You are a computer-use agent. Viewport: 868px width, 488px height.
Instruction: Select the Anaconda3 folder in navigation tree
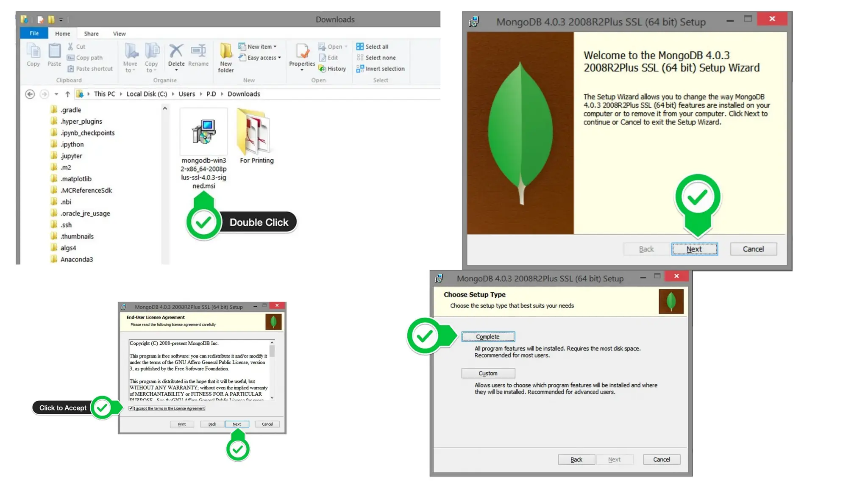click(76, 259)
